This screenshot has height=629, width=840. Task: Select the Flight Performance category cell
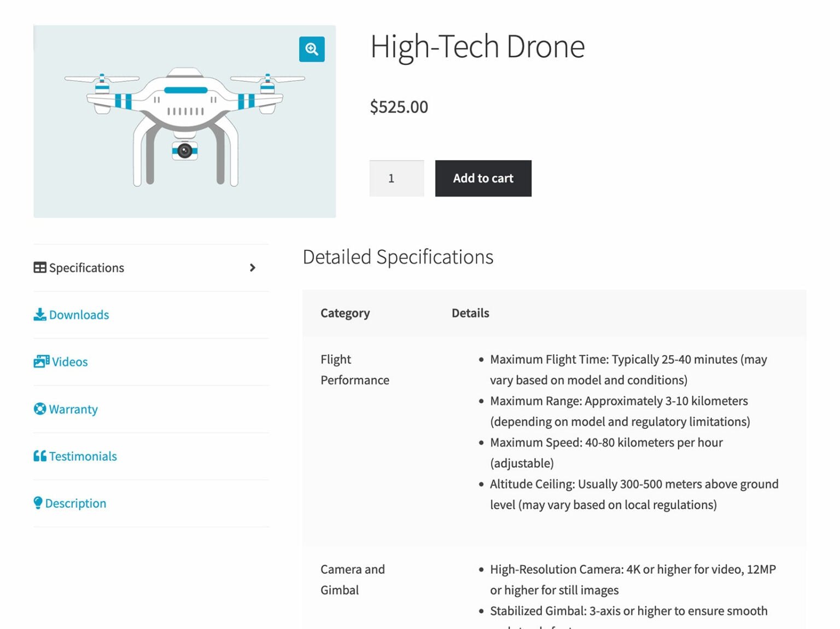354,369
